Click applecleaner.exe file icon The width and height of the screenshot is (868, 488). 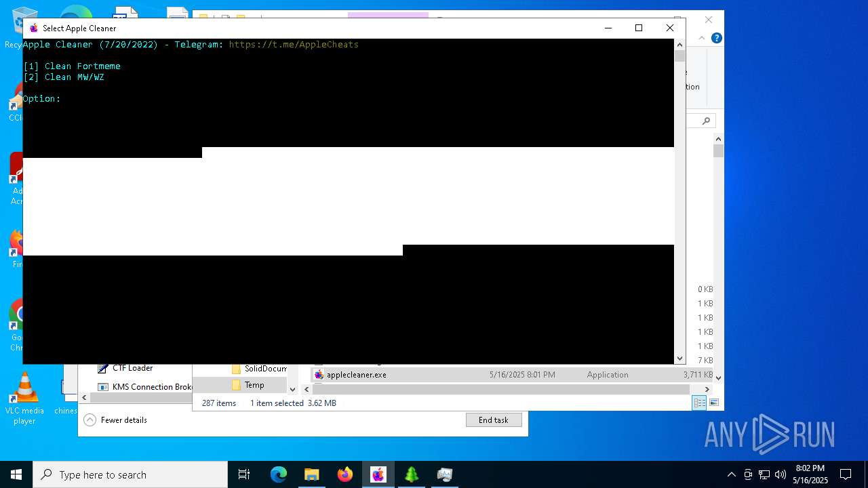pyautogui.click(x=319, y=375)
